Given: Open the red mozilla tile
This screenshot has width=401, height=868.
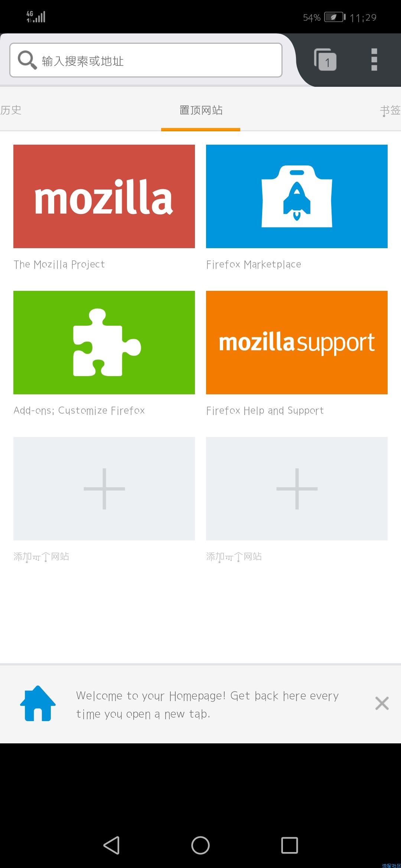Looking at the screenshot, I should tap(104, 196).
